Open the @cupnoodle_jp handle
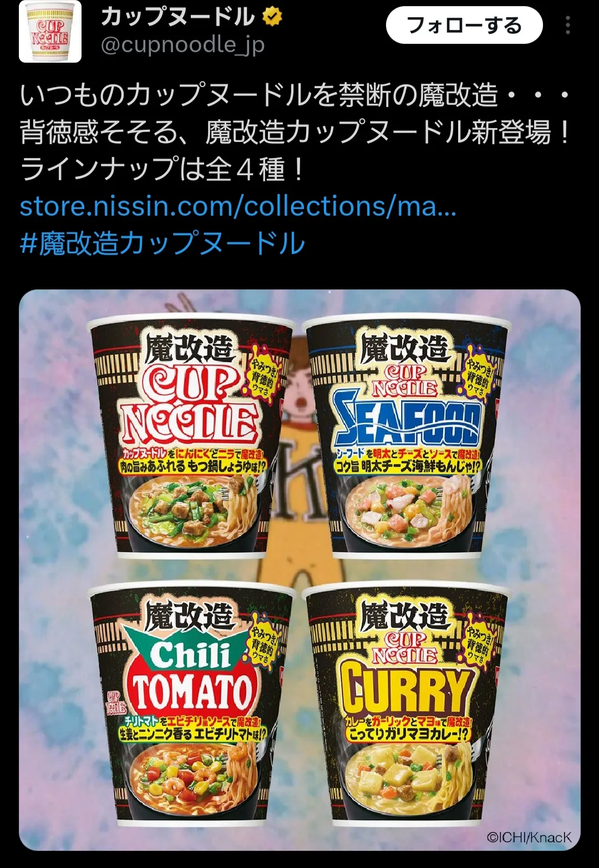The image size is (599, 868). click(182, 45)
